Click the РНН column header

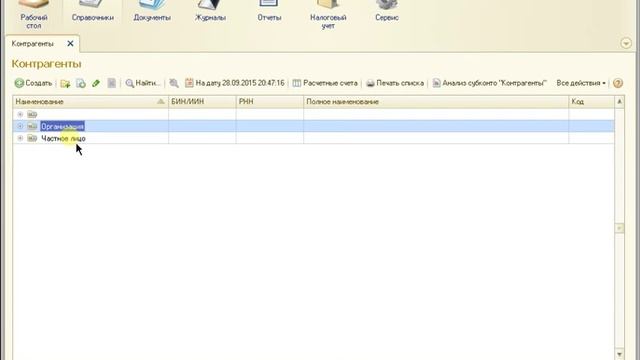tap(270, 102)
